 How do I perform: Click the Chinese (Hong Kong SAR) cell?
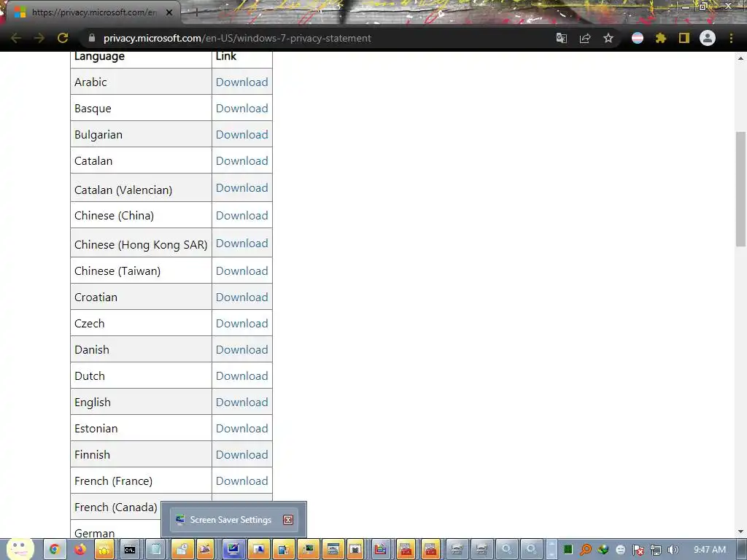pos(141,243)
